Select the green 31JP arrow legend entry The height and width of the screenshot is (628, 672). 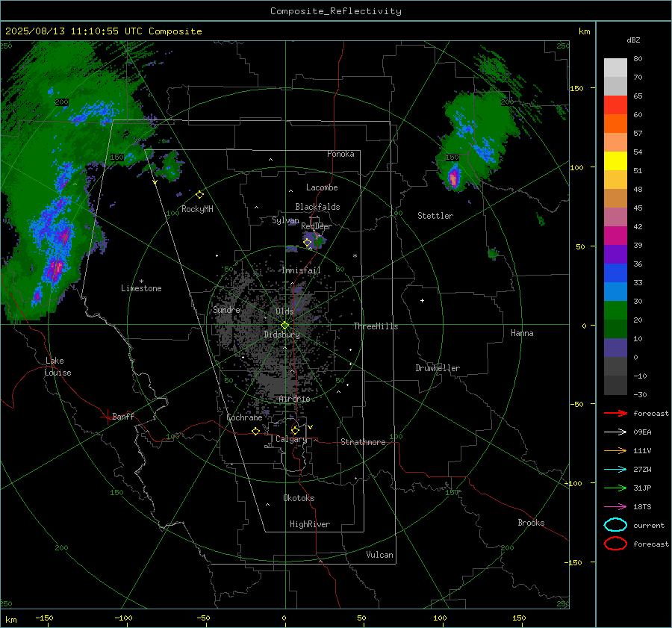click(615, 488)
